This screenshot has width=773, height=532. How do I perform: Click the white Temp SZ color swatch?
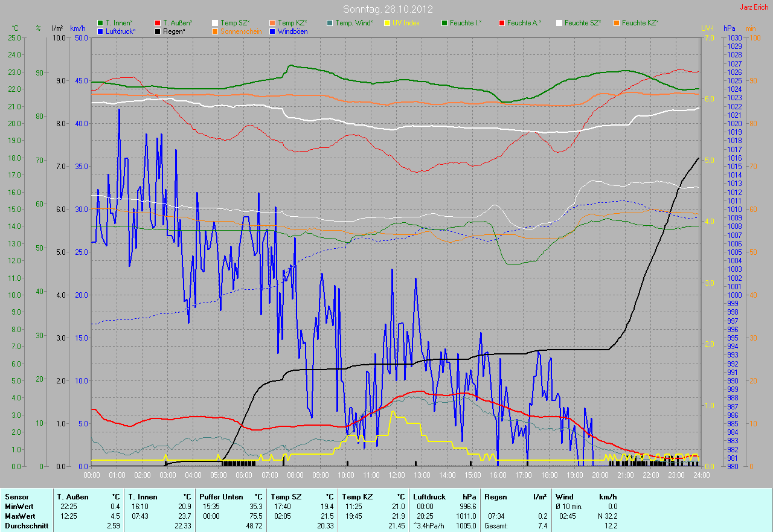tap(215, 23)
